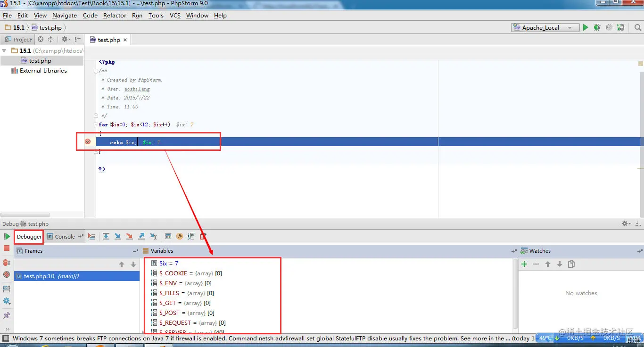The height and width of the screenshot is (347, 644).
Task: Open the Project view selector dropdown
Action: tap(19, 40)
